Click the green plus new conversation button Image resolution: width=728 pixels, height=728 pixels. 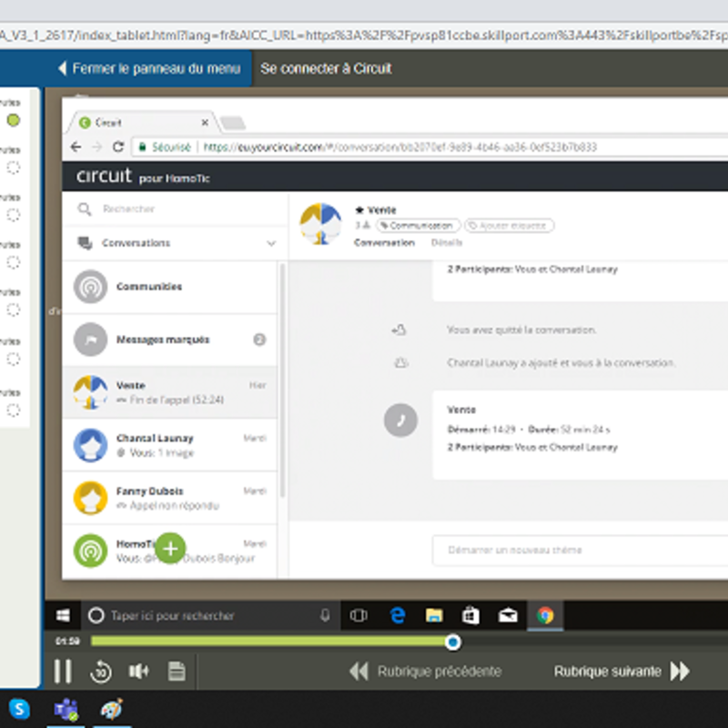pyautogui.click(x=170, y=549)
